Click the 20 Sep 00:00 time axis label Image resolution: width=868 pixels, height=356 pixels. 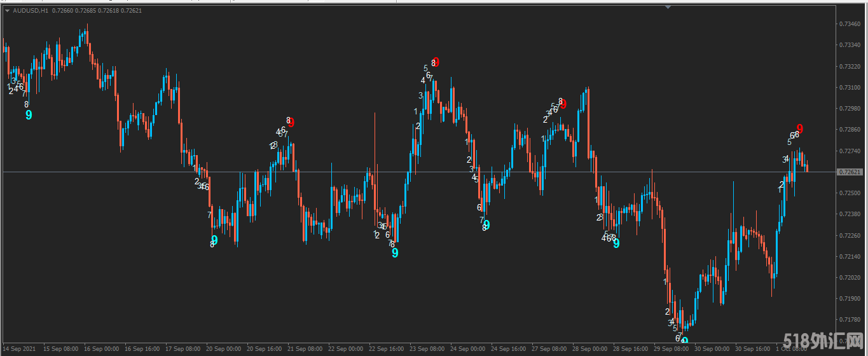click(224, 349)
